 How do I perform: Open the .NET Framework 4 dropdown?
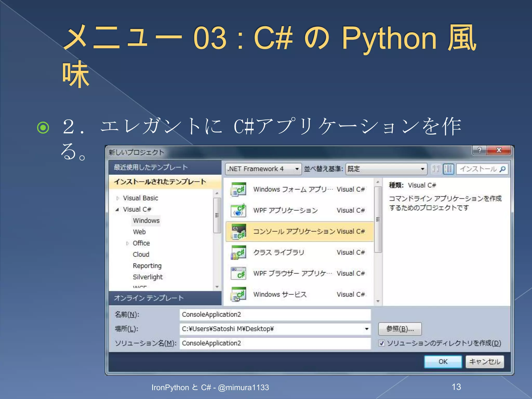[x=263, y=169]
